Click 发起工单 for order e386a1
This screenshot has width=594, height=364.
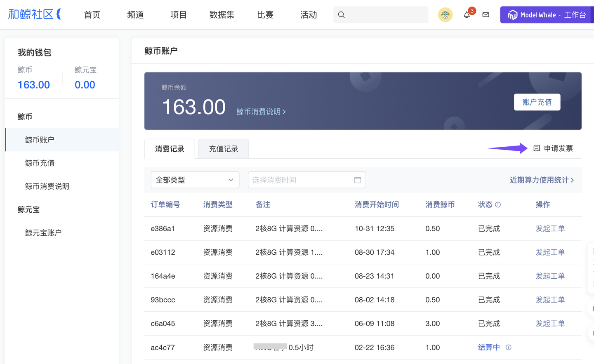550,229
